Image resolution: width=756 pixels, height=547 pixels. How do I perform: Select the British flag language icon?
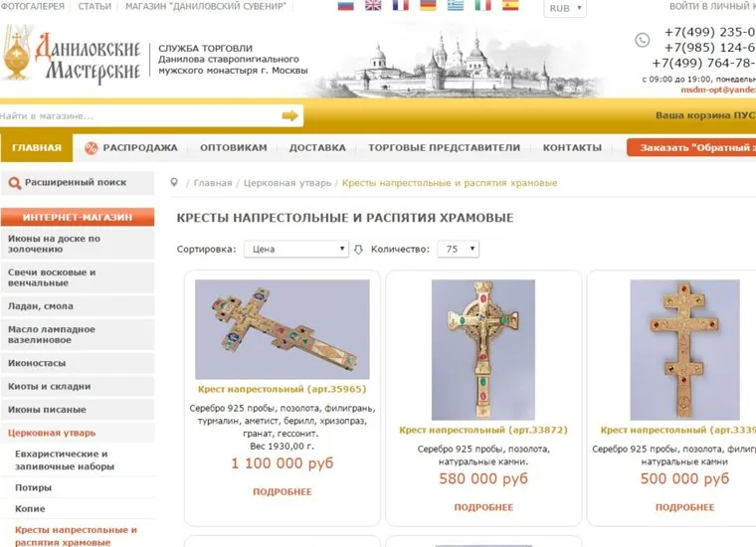tap(373, 5)
